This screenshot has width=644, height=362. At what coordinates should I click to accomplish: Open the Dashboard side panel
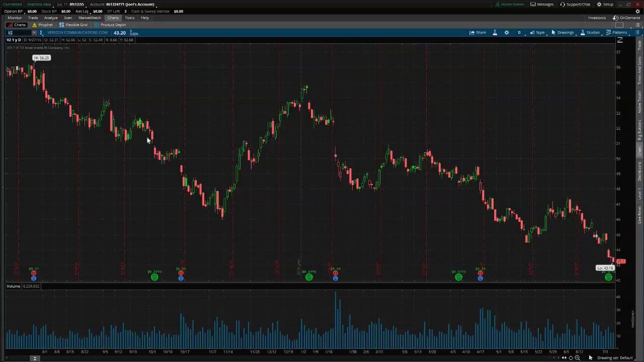pyautogui.click(x=639, y=171)
